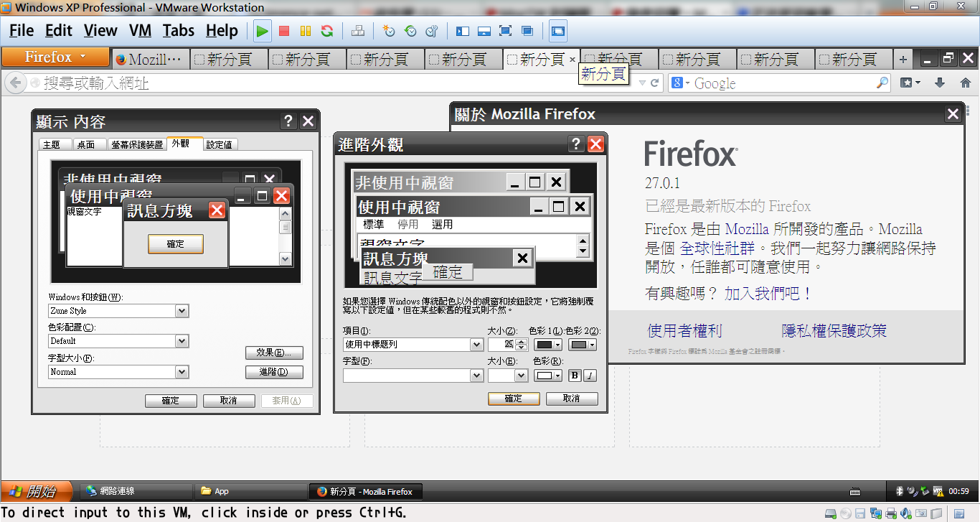This screenshot has width=980, height=522.
Task: Toggle bold font button in 進階外觀
Action: click(x=575, y=376)
